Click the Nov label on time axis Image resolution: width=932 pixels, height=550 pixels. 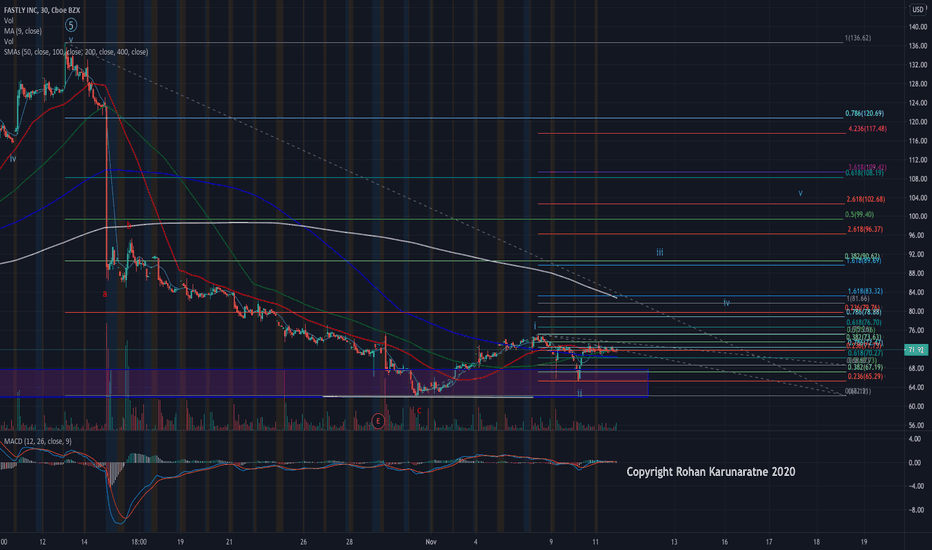pyautogui.click(x=431, y=542)
